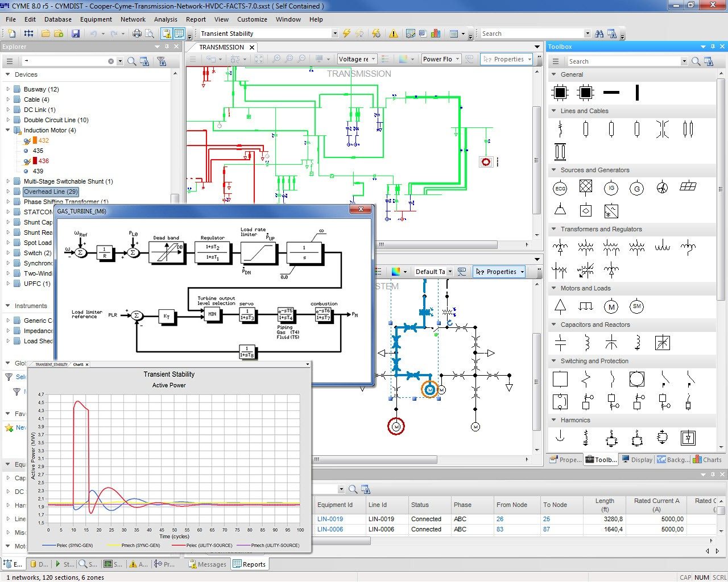
Task: Close the TRANSMISSION diagram tab
Action: (x=252, y=47)
